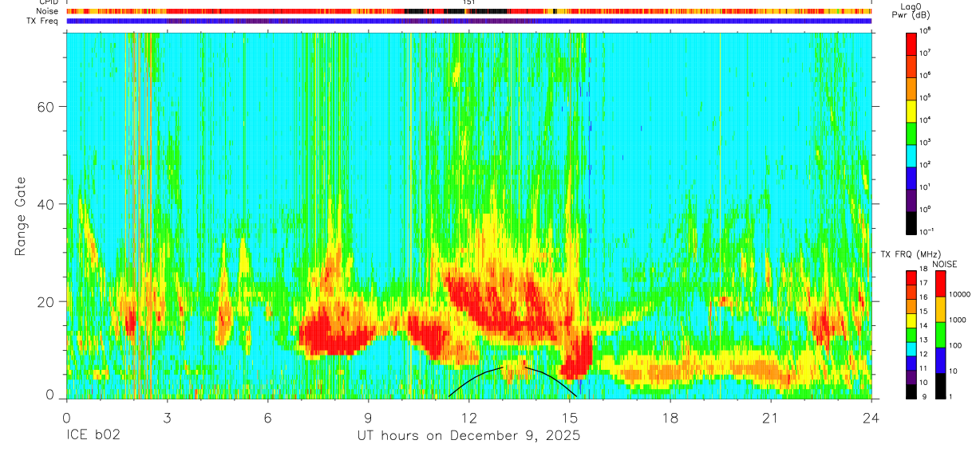The height and width of the screenshot is (452, 980).
Task: Pick the cyan segment of the Lag0 Pwr colorbar
Action: [x=911, y=155]
